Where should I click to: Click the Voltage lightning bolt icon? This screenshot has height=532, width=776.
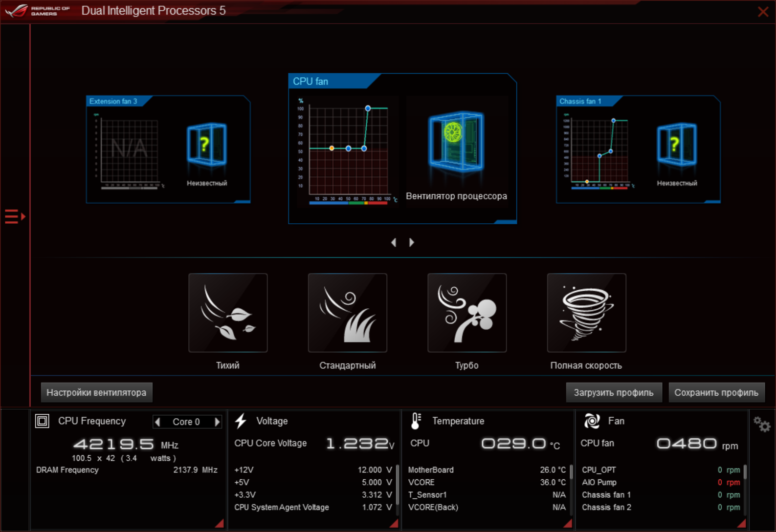(241, 421)
